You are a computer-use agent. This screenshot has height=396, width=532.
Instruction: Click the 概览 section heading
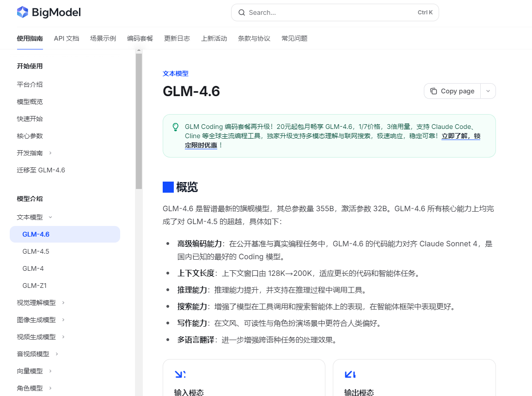point(187,187)
